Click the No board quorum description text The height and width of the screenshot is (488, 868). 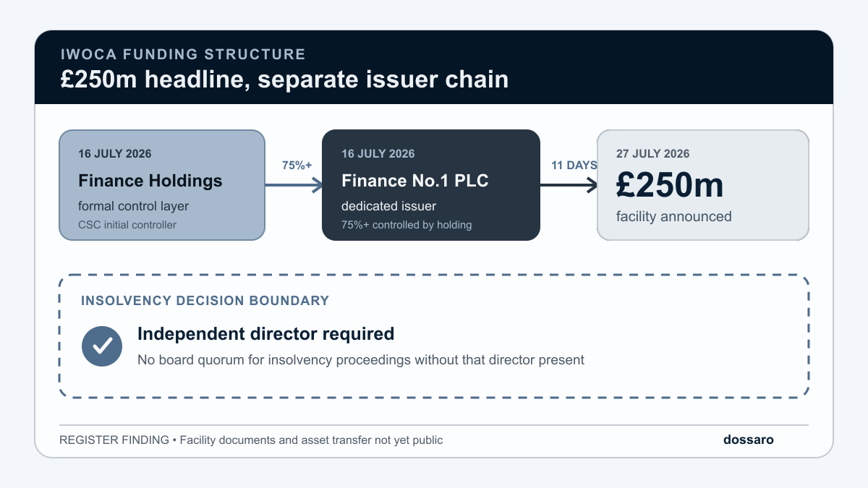(361, 359)
